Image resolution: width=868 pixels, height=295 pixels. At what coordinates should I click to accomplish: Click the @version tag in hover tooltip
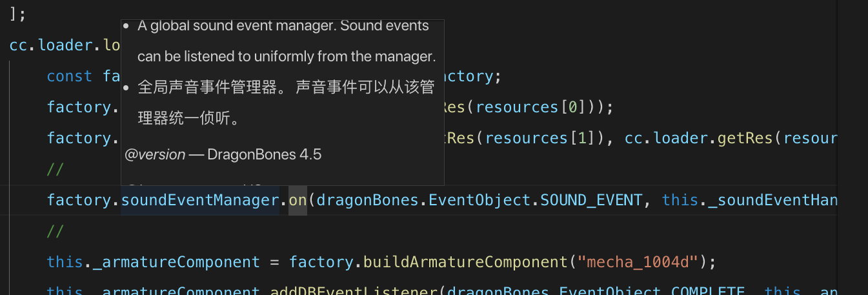pyautogui.click(x=155, y=155)
